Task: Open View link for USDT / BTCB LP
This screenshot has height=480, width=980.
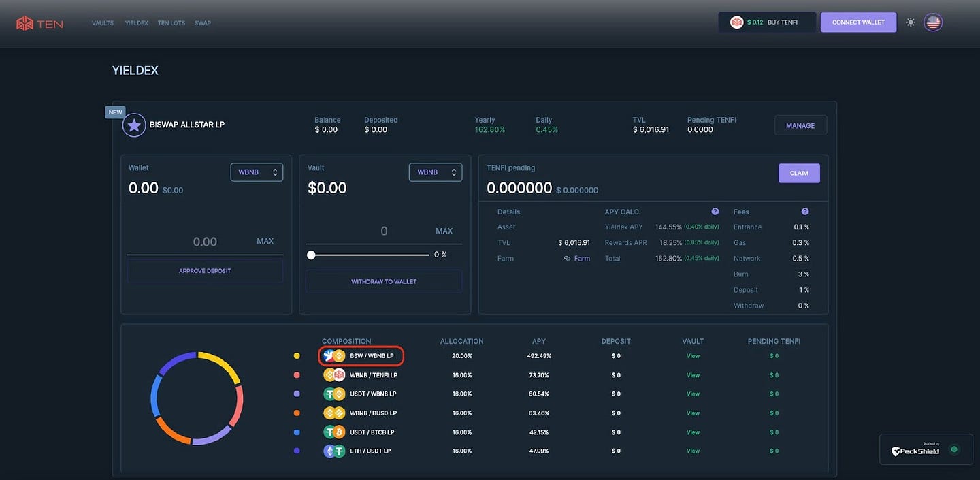Action: click(x=693, y=432)
